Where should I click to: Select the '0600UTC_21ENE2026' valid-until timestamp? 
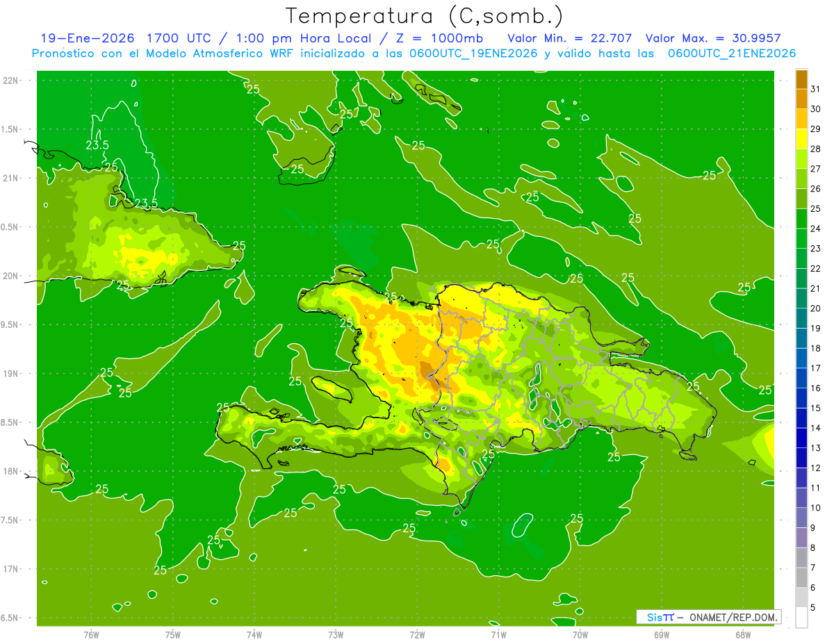(x=731, y=53)
